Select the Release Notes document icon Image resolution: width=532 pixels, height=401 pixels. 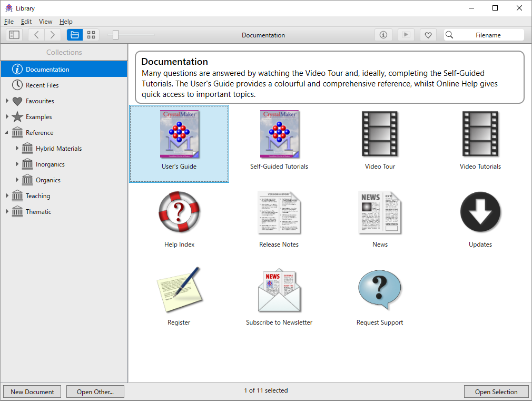[x=279, y=212]
